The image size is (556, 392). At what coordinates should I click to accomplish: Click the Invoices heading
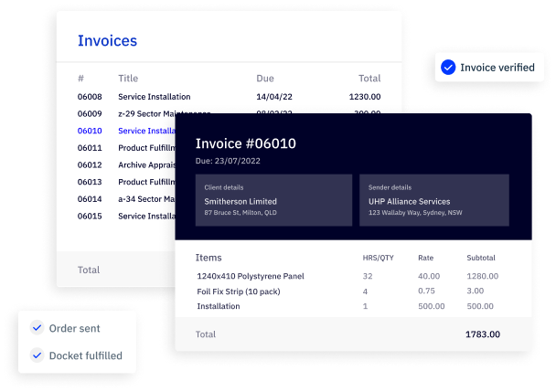(107, 41)
